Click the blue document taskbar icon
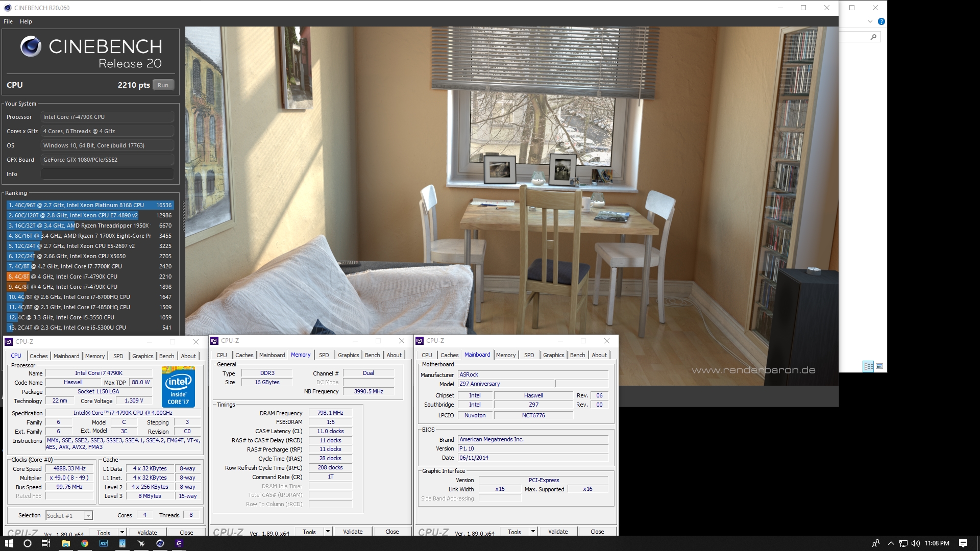Screen dimensions: 980x551 point(122,543)
